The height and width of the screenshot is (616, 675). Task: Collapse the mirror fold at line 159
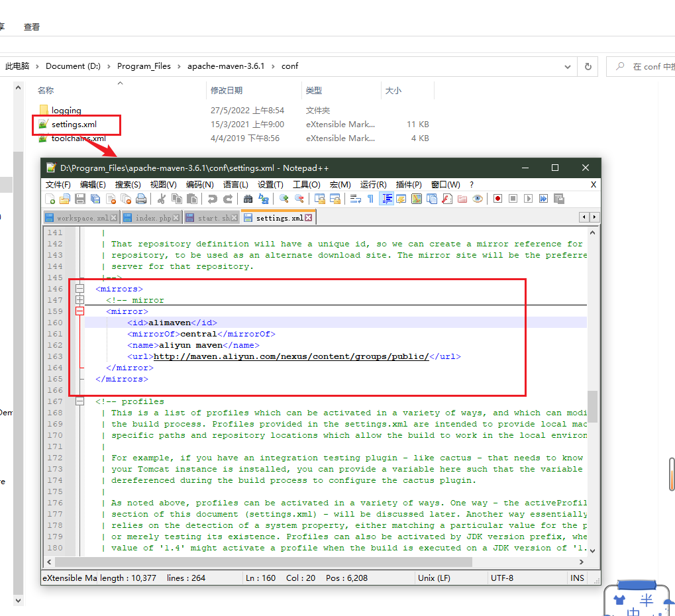coord(80,311)
